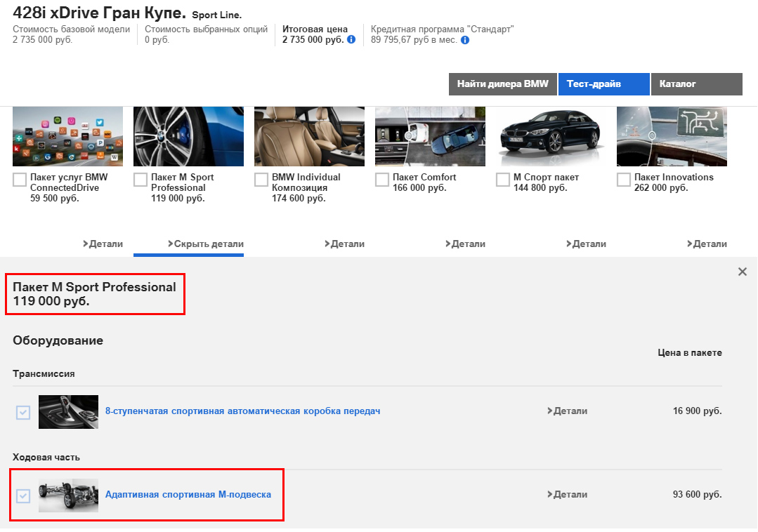Tick the BMW Individual Композиция checkbox
Viewport: 758px width, 532px height.
click(261, 180)
